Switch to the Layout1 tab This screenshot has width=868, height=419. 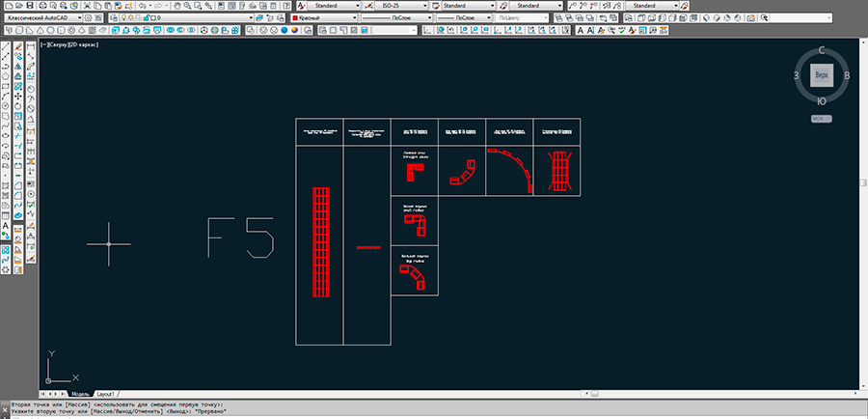105,394
